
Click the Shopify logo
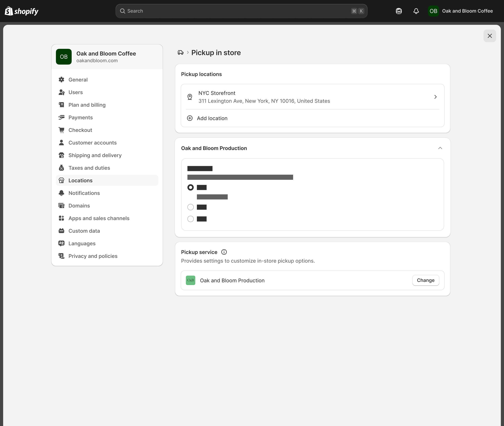[21, 11]
